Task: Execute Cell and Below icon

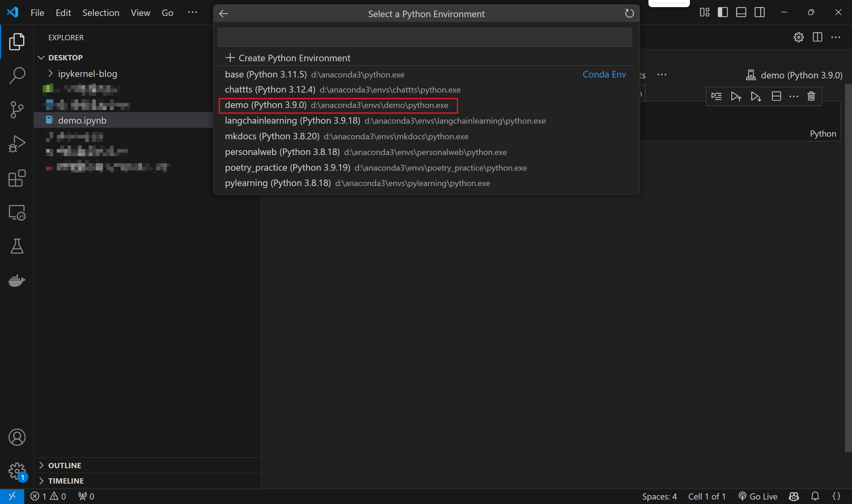Action: 756,96
